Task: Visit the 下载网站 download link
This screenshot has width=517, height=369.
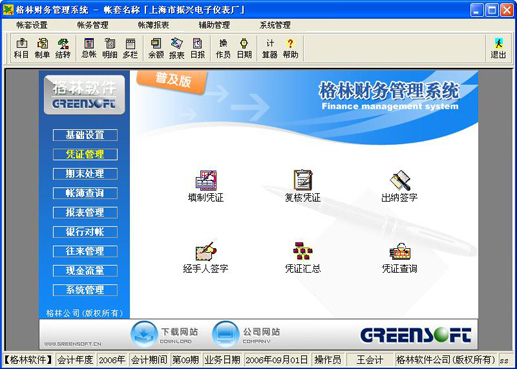Action: click(x=164, y=334)
